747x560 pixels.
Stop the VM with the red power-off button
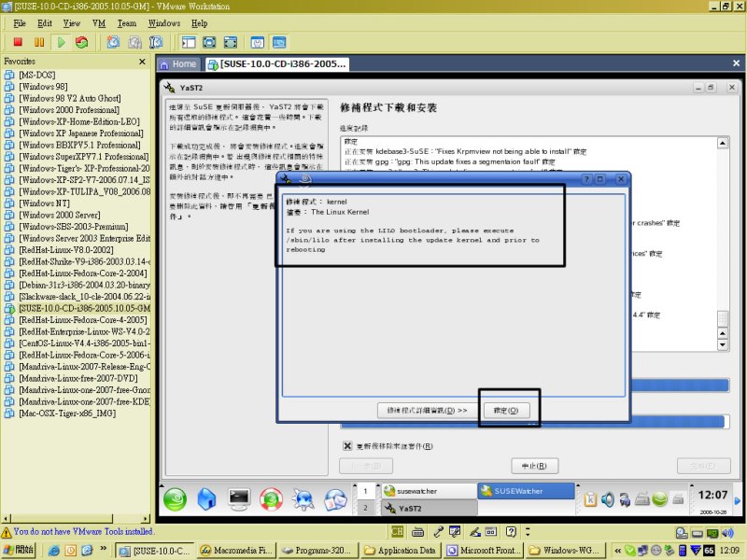coord(18,42)
